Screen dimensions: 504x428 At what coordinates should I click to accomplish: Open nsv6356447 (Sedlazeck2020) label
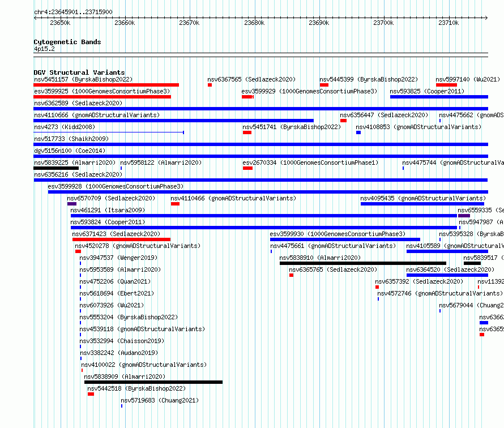[384, 115]
